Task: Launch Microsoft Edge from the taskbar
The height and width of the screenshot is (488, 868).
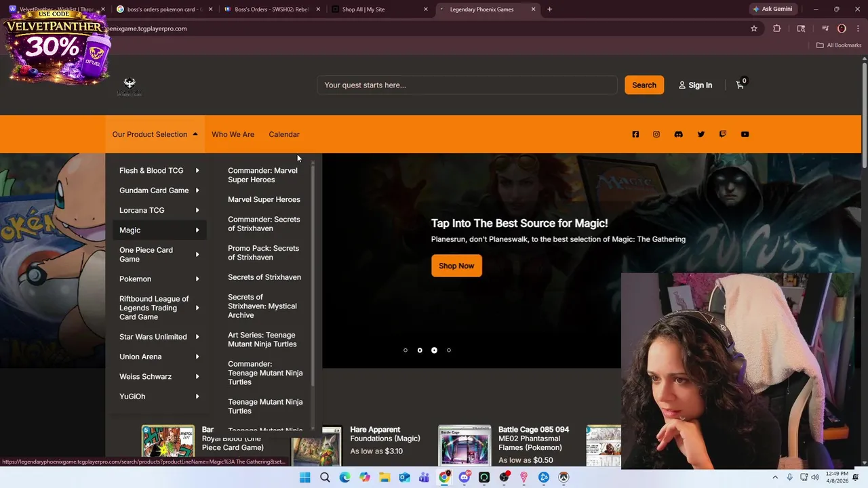Action: click(344, 477)
